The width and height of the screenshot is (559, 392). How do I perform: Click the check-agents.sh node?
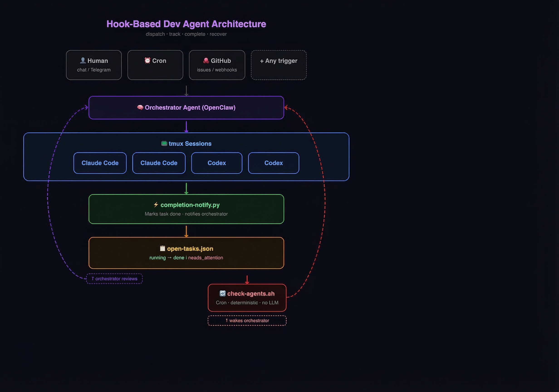[247, 298]
